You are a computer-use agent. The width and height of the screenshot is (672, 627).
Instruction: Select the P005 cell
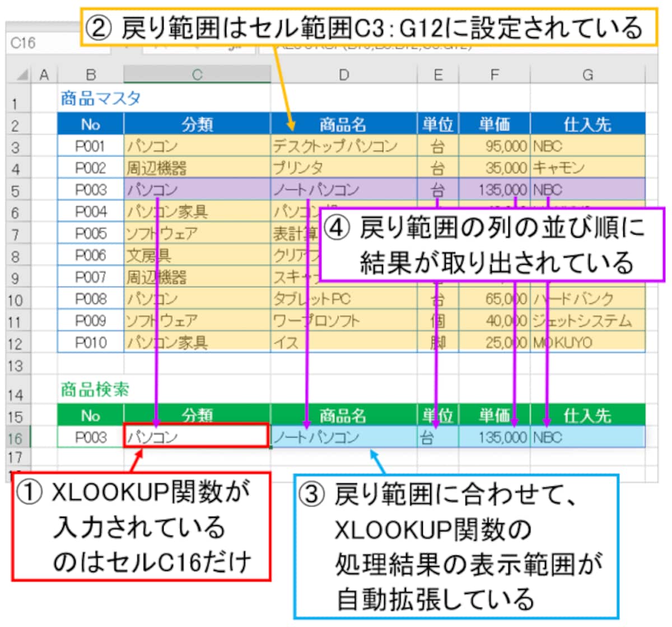point(91,233)
